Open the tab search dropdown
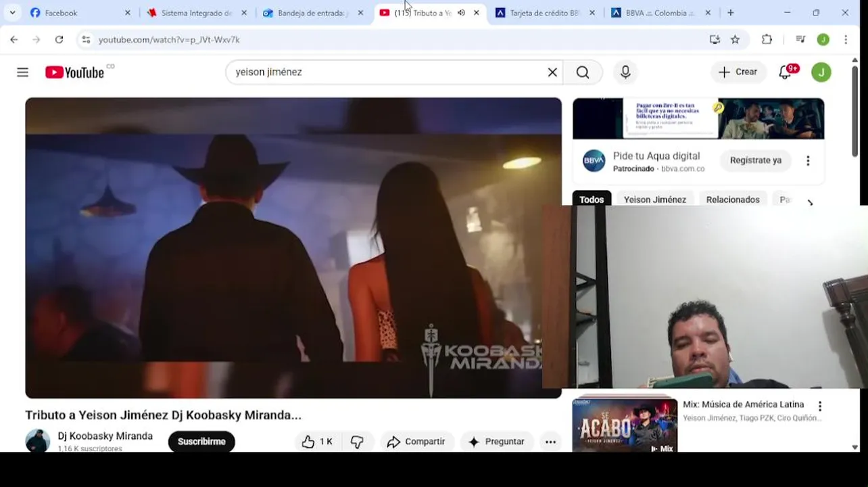The width and height of the screenshot is (868, 487). (12, 13)
